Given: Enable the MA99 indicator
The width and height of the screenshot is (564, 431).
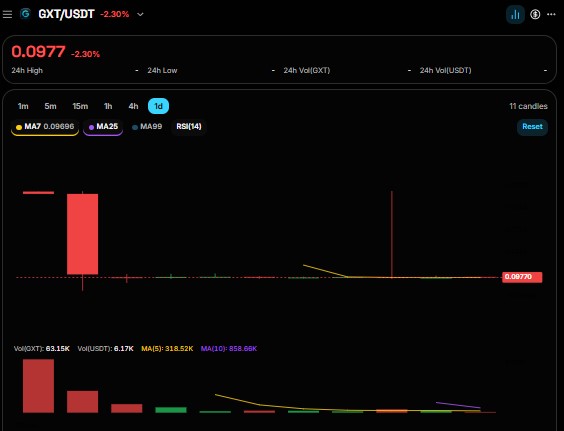Looking at the screenshot, I should pyautogui.click(x=147, y=127).
